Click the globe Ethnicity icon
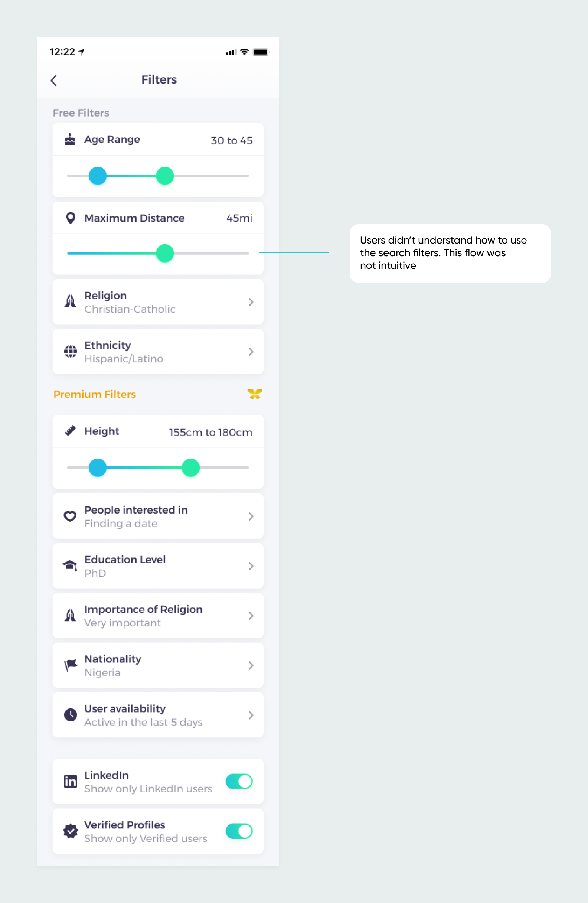Viewport: 588px width, 903px height. click(71, 351)
